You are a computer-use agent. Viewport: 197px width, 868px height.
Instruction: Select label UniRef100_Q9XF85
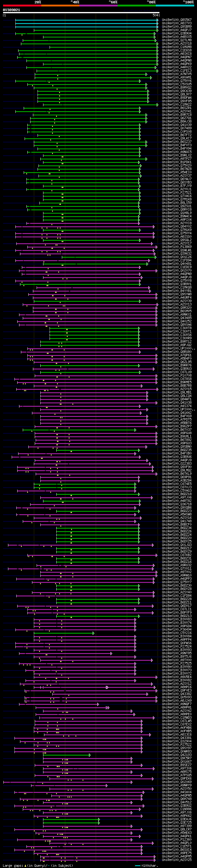(177, 101)
